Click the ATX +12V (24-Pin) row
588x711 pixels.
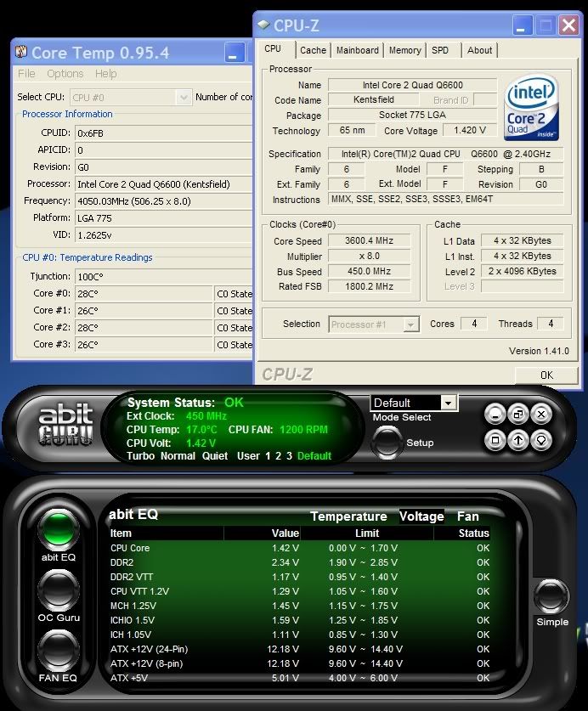click(300, 649)
